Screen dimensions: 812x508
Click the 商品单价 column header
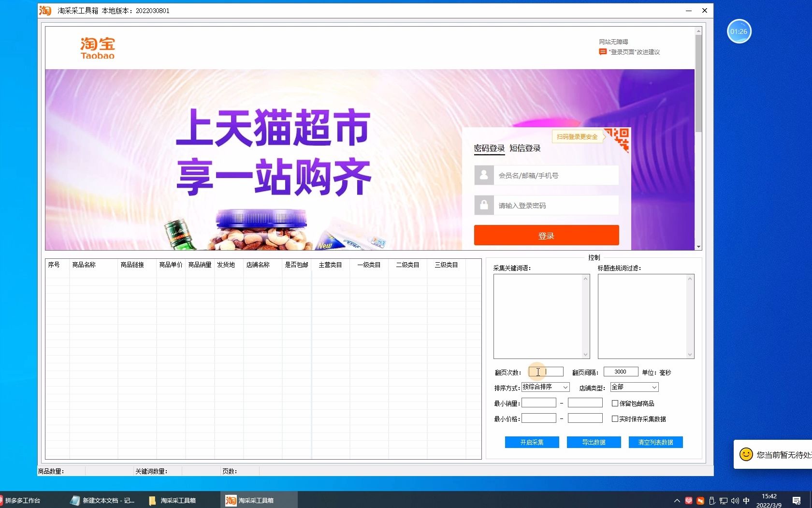pos(171,265)
